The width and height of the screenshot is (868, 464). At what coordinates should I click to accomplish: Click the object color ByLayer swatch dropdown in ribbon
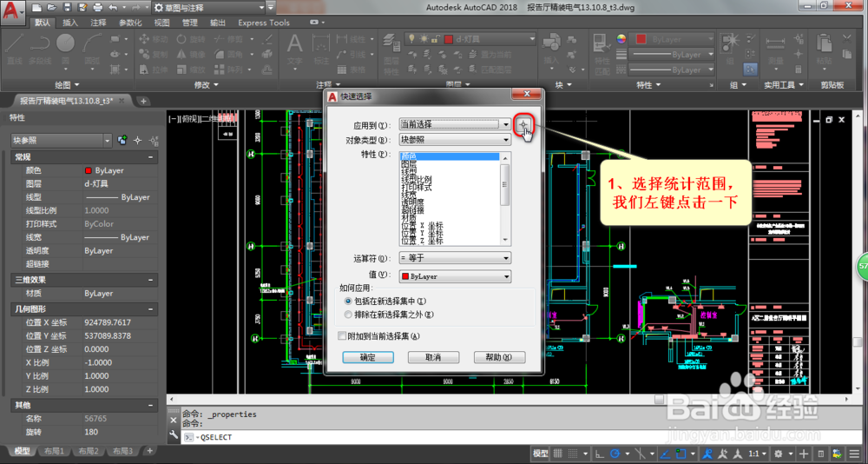click(x=674, y=39)
